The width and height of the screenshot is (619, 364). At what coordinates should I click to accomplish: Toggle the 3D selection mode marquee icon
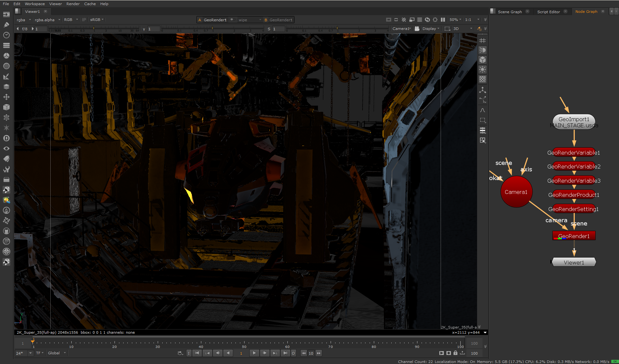[447, 29]
